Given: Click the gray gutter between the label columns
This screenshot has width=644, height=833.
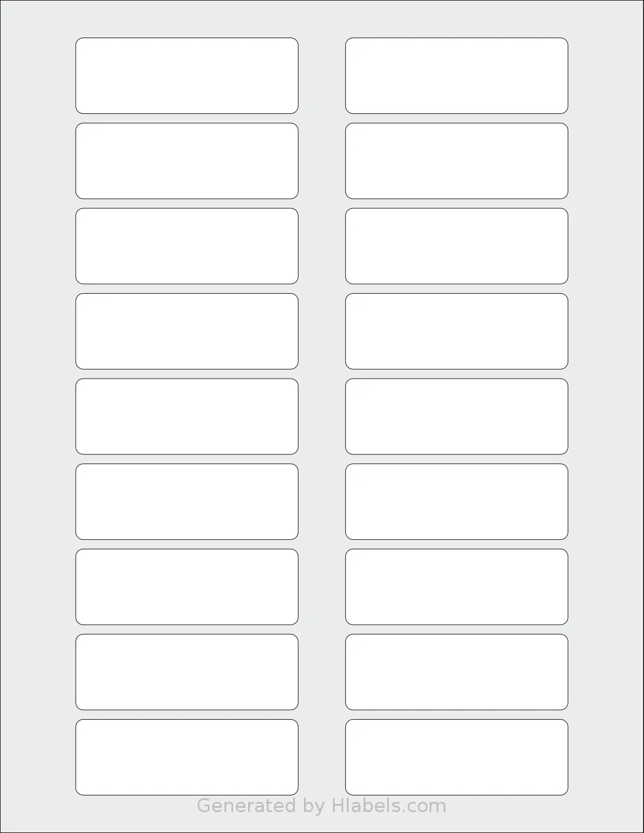Looking at the screenshot, I should point(322,416).
